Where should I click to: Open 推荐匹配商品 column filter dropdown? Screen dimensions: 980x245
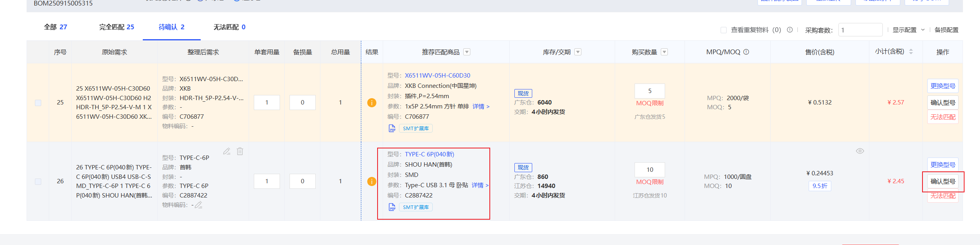pos(467,52)
